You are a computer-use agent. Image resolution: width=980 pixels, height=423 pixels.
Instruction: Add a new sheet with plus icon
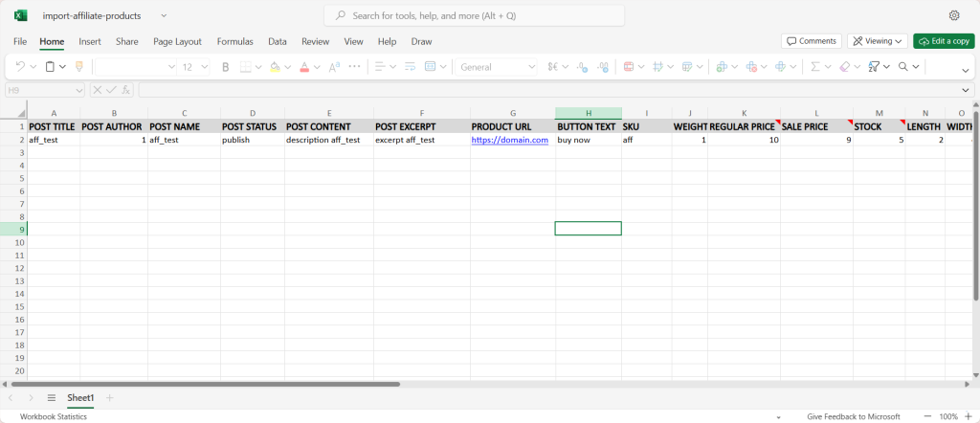point(110,397)
